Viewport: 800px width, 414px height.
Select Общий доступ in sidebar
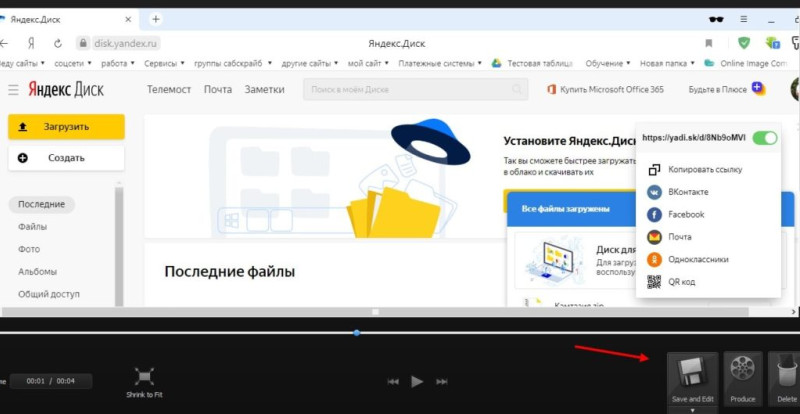coord(49,294)
